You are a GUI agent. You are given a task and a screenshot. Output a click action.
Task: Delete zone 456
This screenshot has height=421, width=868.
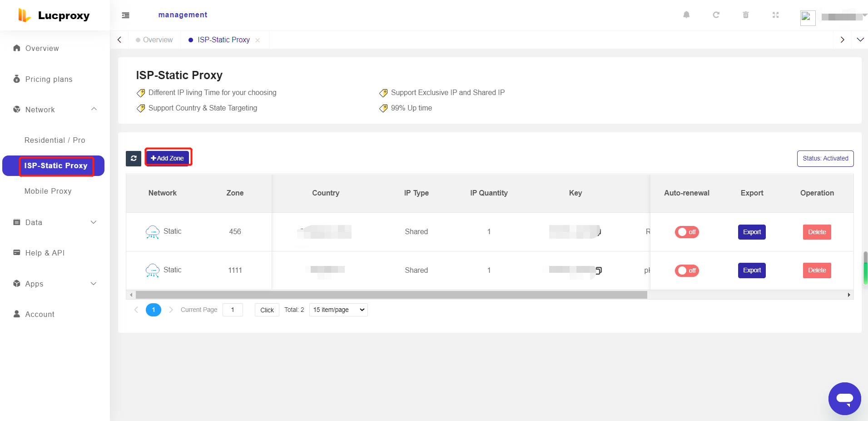[817, 232]
